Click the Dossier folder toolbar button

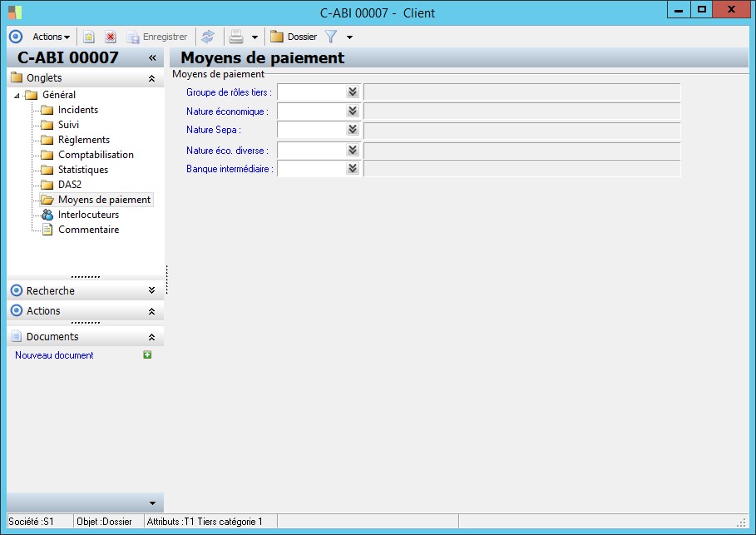point(294,37)
